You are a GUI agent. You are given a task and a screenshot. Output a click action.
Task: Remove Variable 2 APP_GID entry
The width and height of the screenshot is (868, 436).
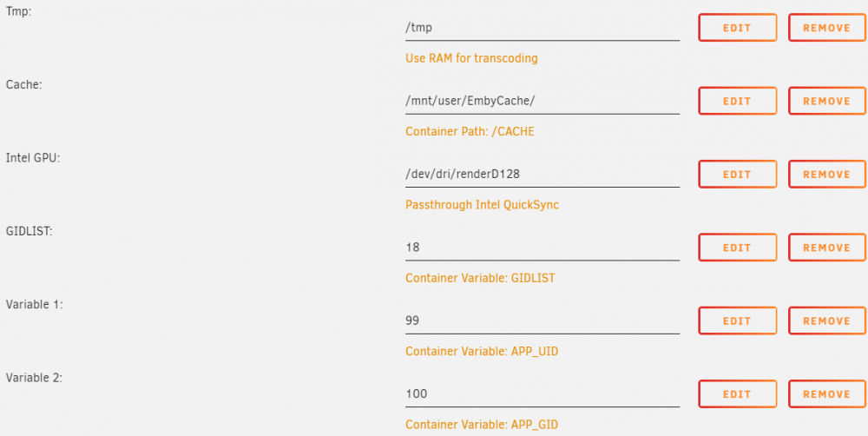coord(827,394)
